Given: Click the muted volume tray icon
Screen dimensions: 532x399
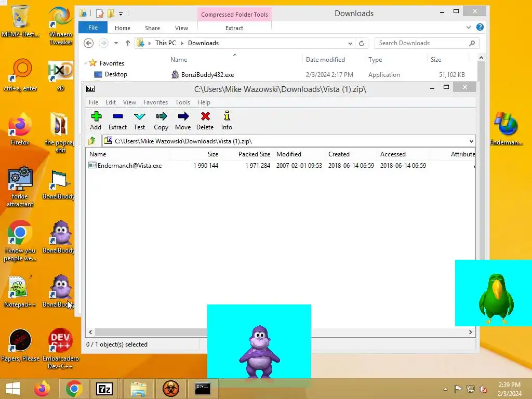Looking at the screenshot, I should [483, 389].
